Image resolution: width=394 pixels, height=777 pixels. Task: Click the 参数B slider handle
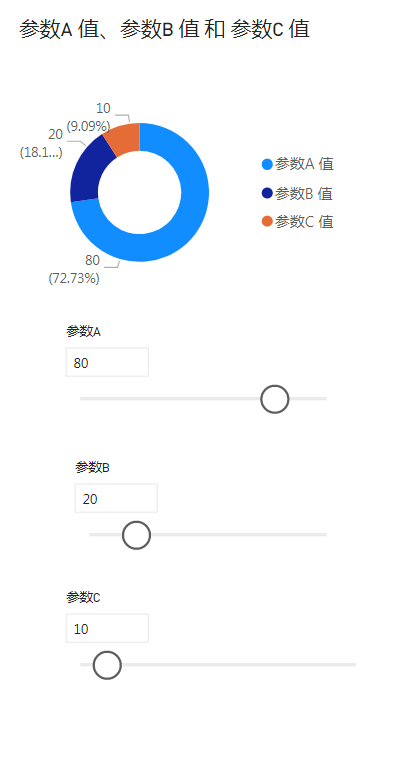(136, 535)
